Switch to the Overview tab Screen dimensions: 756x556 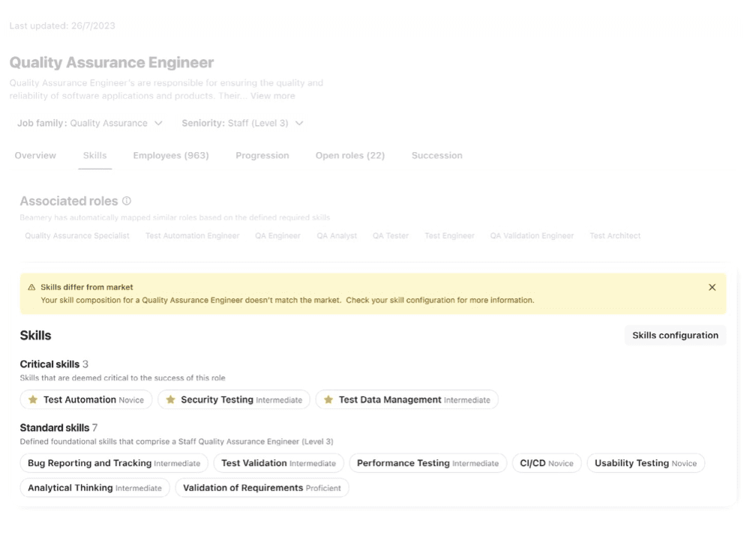35,156
